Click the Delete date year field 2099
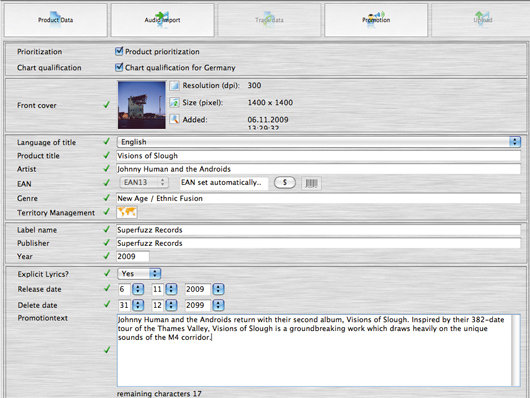 click(x=198, y=305)
